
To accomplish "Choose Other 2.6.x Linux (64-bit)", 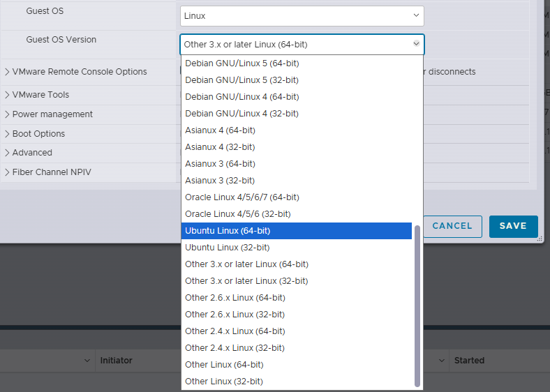I will 297,298.
